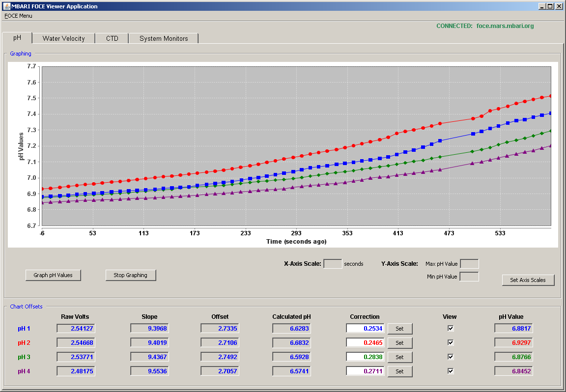This screenshot has height=392, width=566.
Task: Click the Graph pH Values button
Action: (x=53, y=275)
